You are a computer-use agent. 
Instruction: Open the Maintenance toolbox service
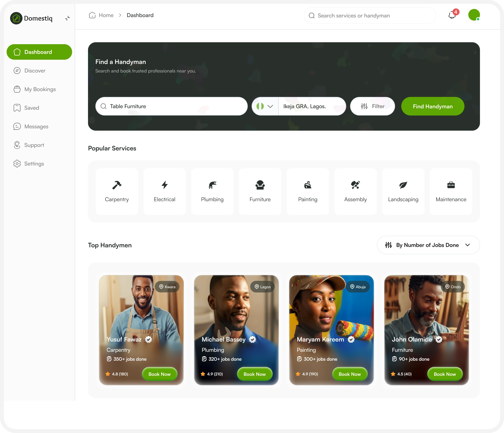tap(451, 191)
